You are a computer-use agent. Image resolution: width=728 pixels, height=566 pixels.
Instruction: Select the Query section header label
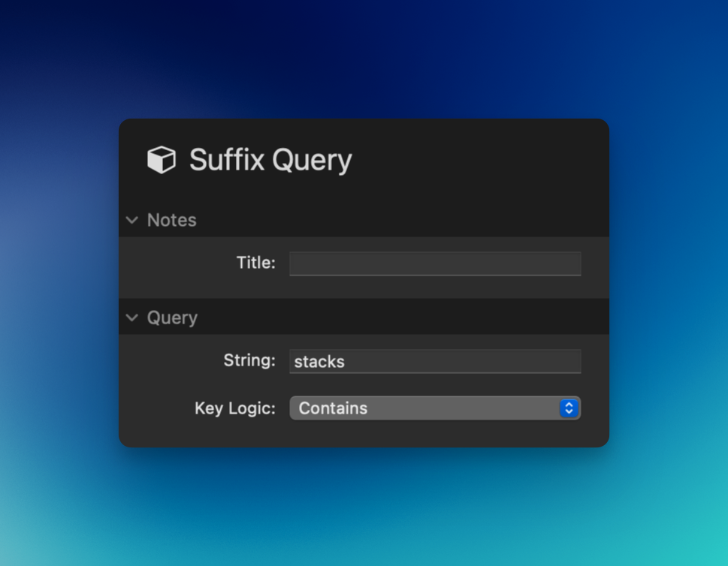(x=172, y=318)
